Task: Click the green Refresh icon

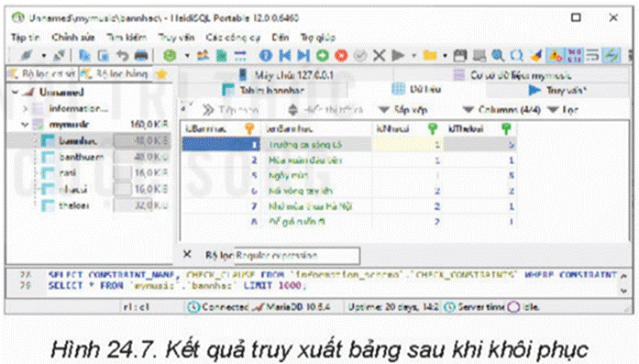Action: pyautogui.click(x=170, y=55)
